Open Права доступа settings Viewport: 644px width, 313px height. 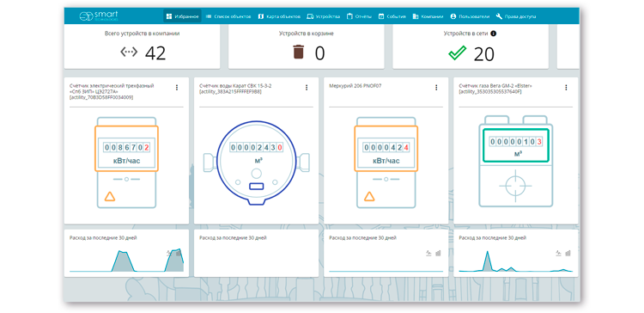[516, 16]
